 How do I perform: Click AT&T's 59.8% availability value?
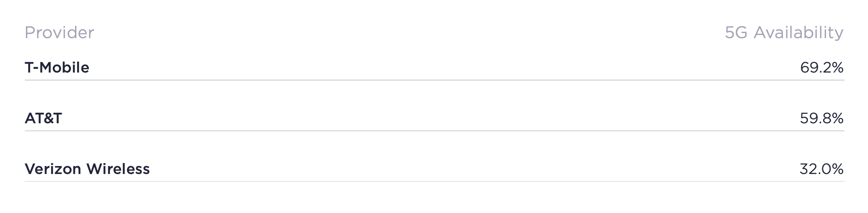821,118
